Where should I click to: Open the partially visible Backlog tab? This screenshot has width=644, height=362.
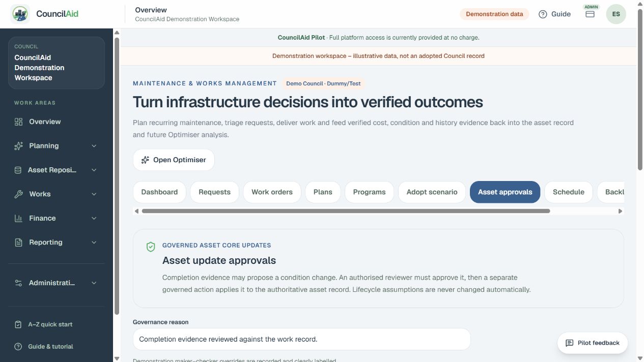click(x=611, y=192)
